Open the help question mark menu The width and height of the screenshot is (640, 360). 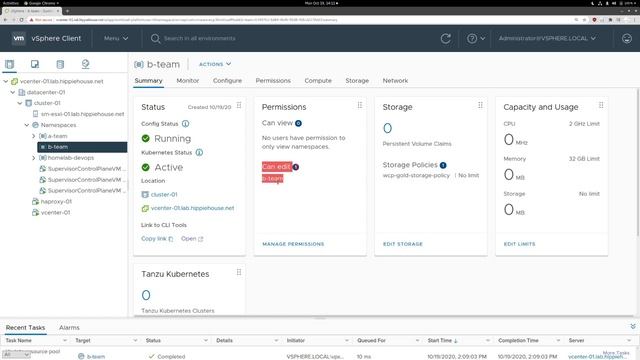[x=476, y=38]
